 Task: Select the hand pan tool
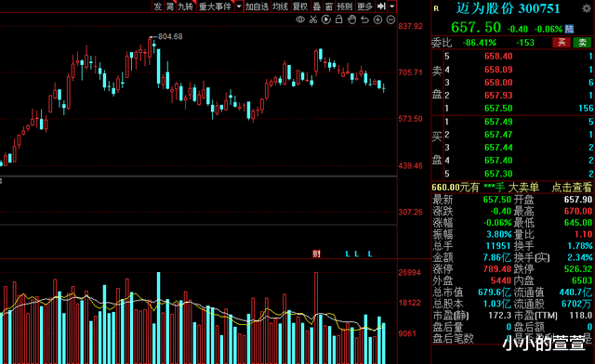pos(351,19)
